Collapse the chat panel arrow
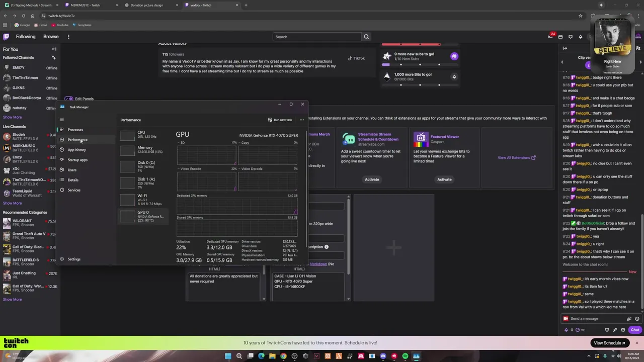 [565, 49]
